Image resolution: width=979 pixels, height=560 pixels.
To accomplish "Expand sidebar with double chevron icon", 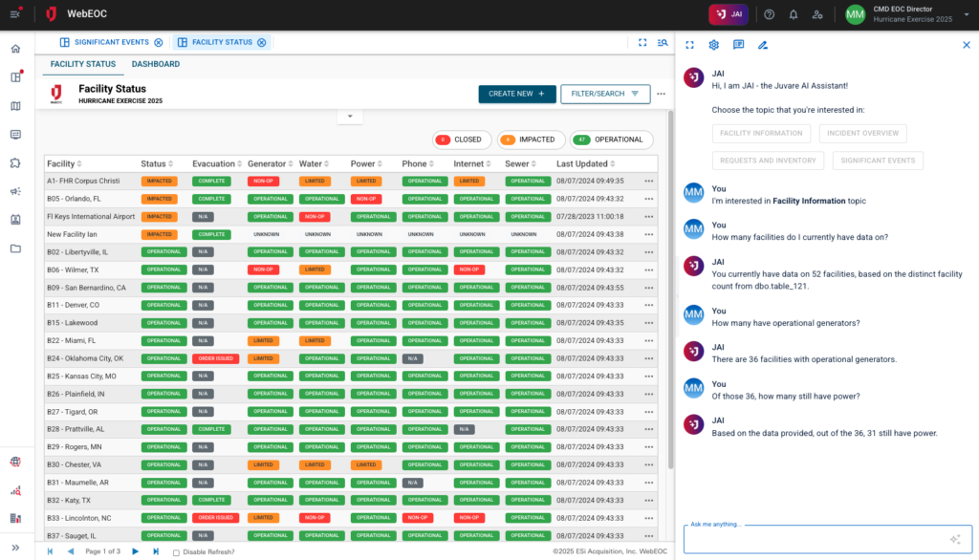I will click(15, 548).
